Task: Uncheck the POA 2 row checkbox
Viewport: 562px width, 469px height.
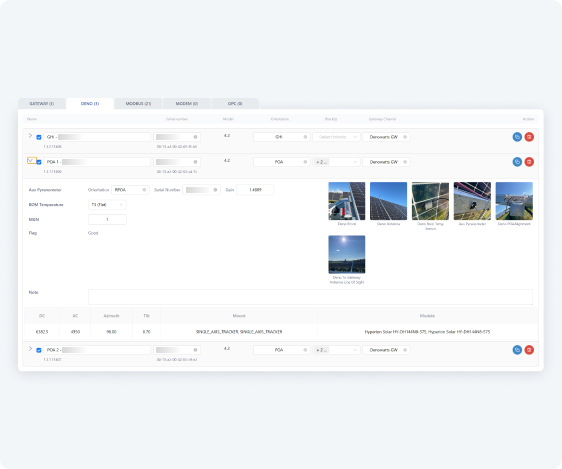Action: click(x=39, y=350)
